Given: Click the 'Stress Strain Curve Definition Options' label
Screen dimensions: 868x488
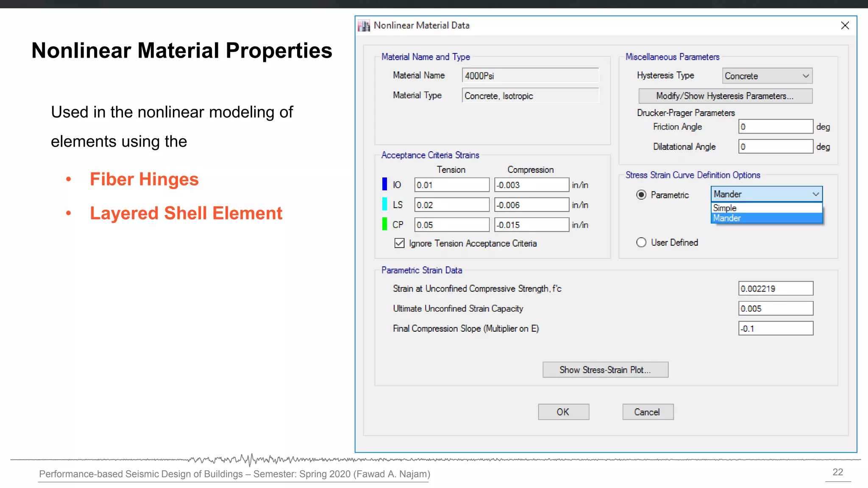Looking at the screenshot, I should coord(693,175).
